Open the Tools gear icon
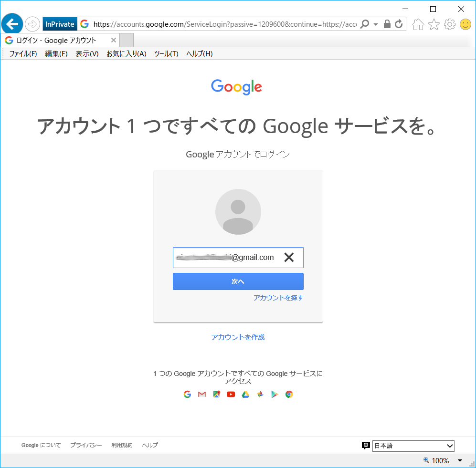The height and width of the screenshot is (468, 476). click(450, 24)
